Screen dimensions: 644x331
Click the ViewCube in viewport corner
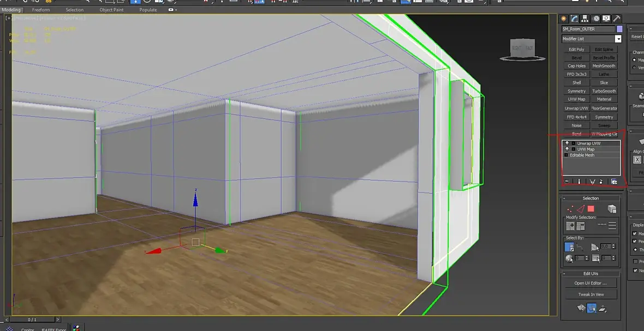pos(523,49)
